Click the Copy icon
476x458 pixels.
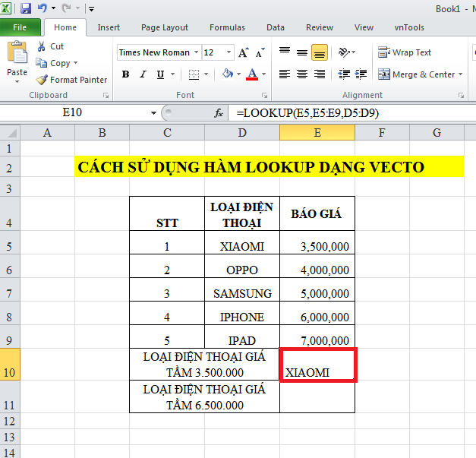(x=42, y=63)
